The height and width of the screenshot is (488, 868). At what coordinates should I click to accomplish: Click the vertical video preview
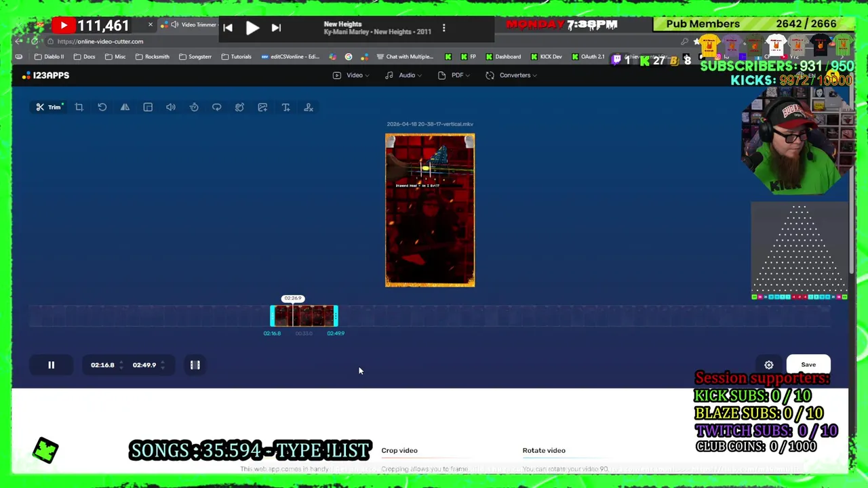click(430, 210)
